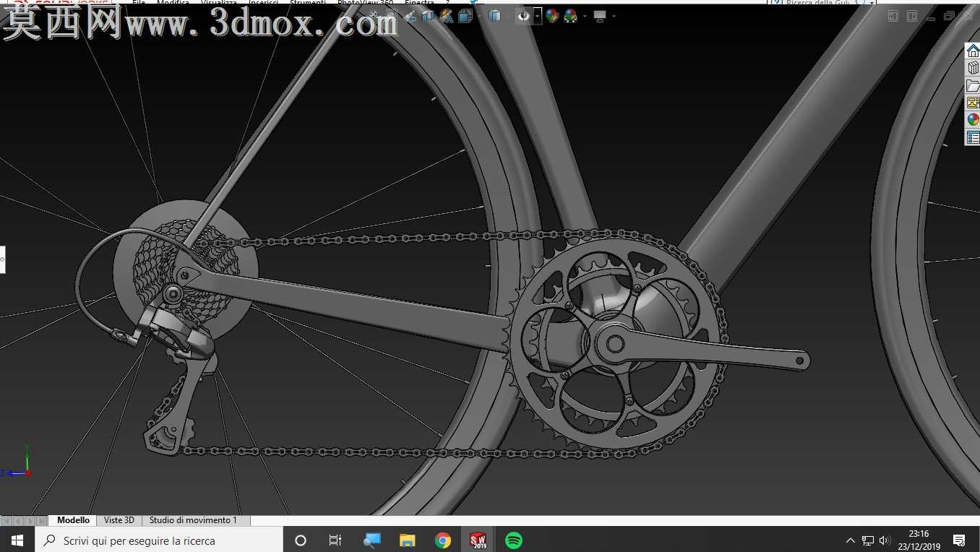Image resolution: width=980 pixels, height=552 pixels.
Task: Launch Google Chrome from the taskbar
Action: click(x=443, y=540)
